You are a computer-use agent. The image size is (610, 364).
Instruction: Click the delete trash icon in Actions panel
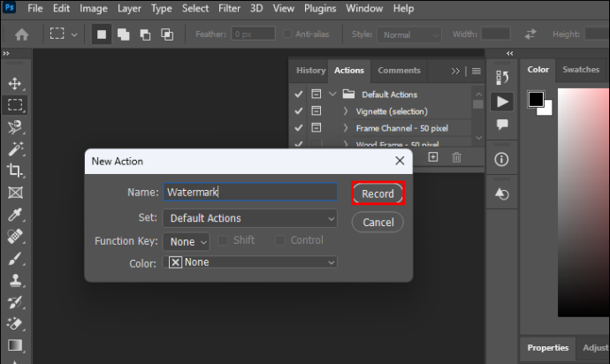click(x=456, y=157)
